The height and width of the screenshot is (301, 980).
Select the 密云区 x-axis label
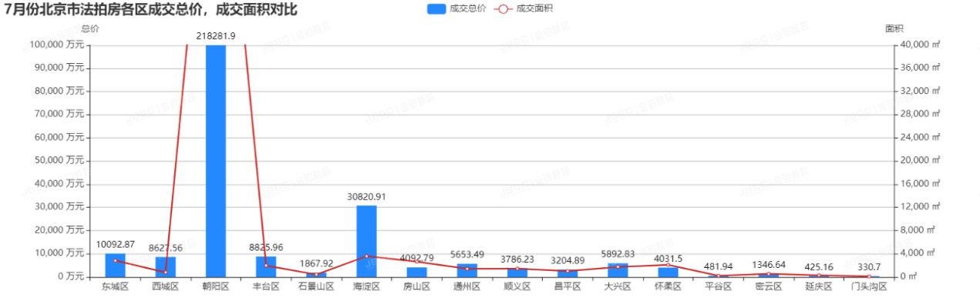tap(769, 286)
